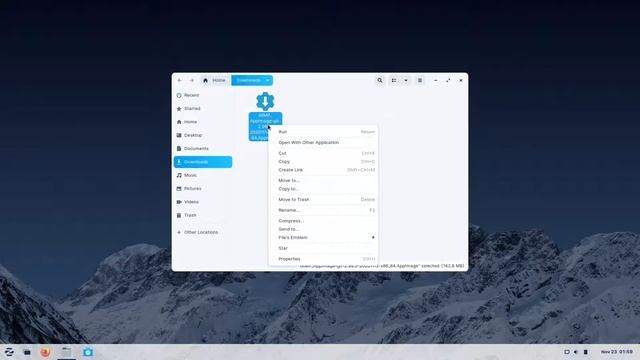Open the Zorin start menu in taskbar
This screenshot has width=640, height=360.
9,352
